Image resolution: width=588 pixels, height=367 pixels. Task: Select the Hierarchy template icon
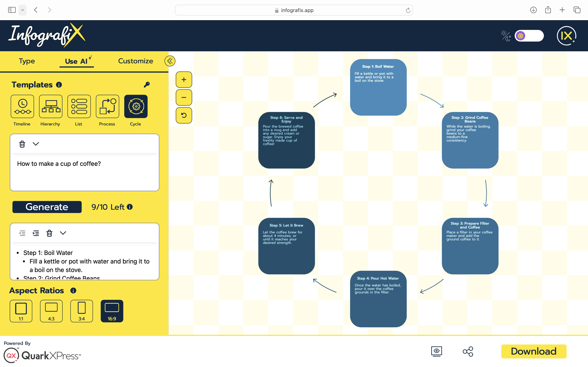tap(51, 106)
